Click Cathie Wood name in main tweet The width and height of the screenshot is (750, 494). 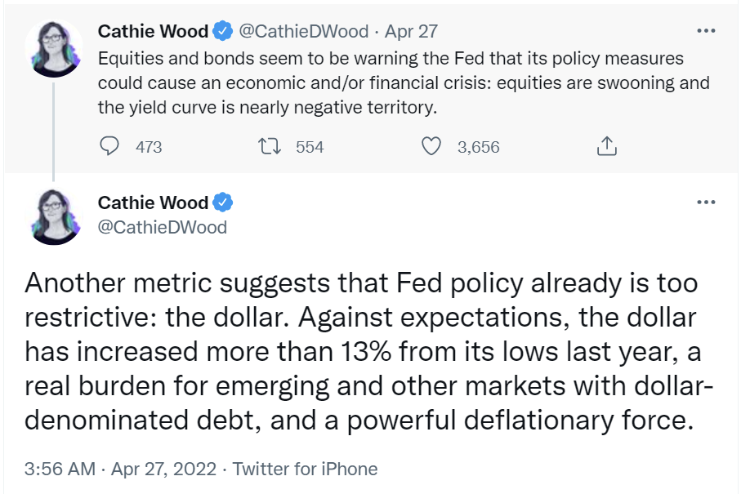tap(153, 203)
